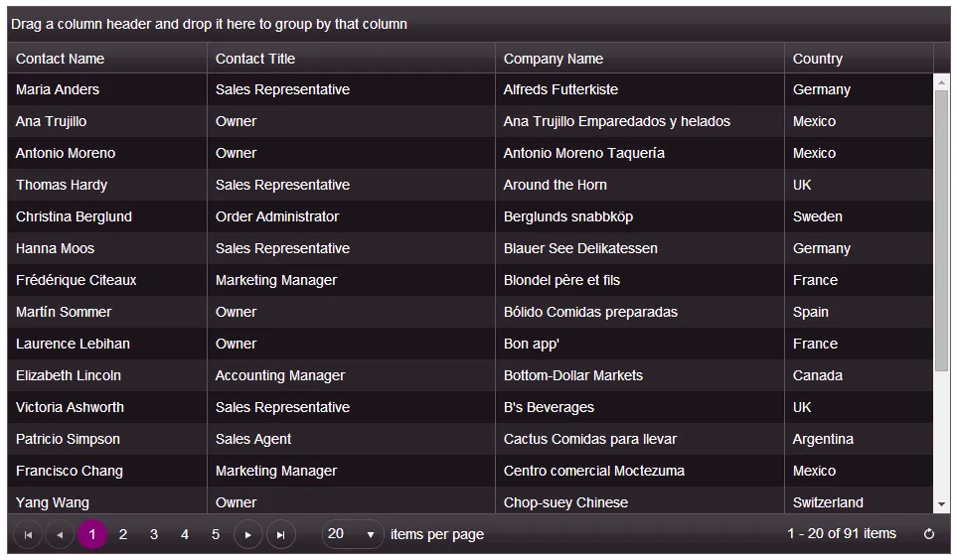This screenshot has width=956, height=560.
Task: Select page 2 in the pager
Action: pos(123,534)
